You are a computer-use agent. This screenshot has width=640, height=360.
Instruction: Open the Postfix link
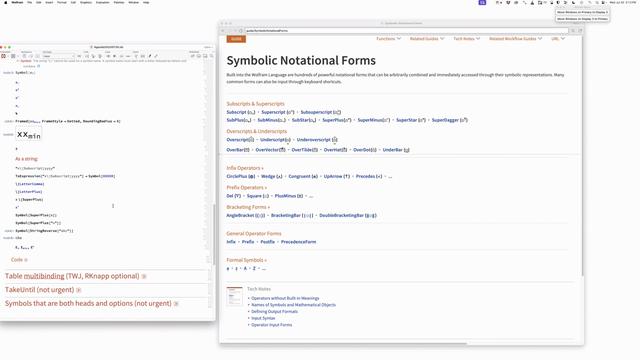[x=267, y=242]
